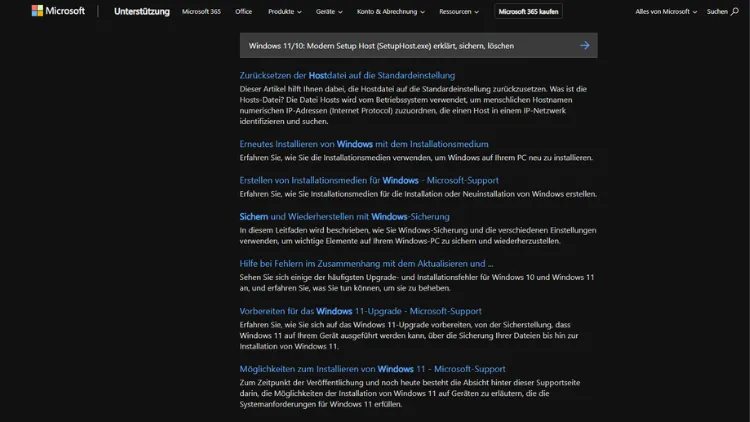Click the text 'Zum Zeitpunkt der Veröffentlichung'
750x422 pixels.
point(410,393)
